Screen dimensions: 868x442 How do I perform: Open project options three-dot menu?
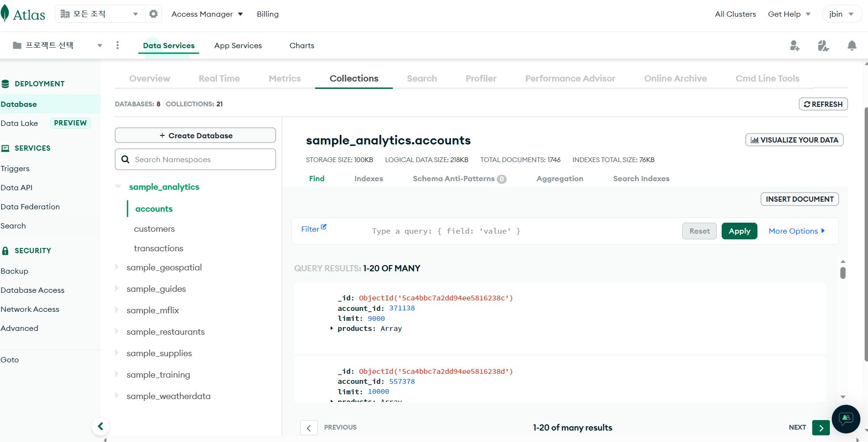[x=117, y=45]
